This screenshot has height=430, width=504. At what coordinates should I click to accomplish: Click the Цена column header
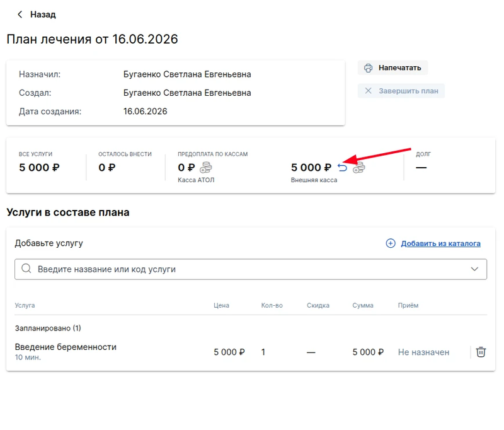[222, 305]
